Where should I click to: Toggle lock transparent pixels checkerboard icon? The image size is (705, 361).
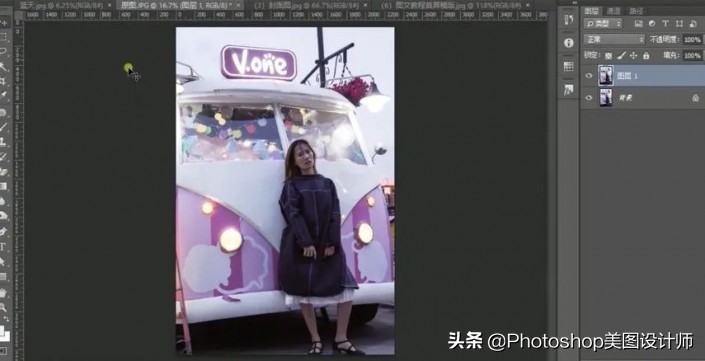pyautogui.click(x=608, y=56)
